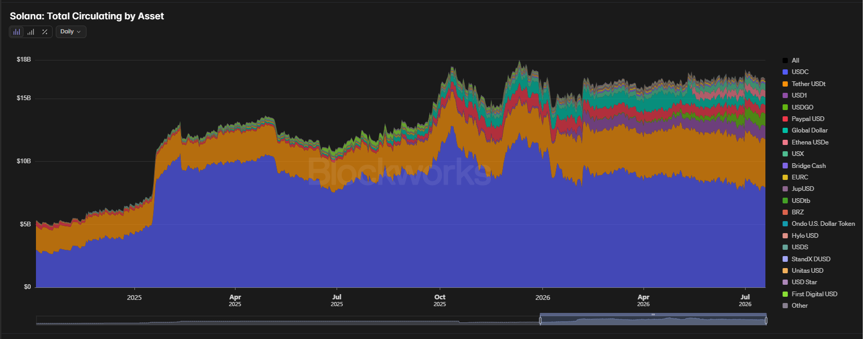Click the Ethena USDe color swatch
This screenshot has width=868, height=339.
pyautogui.click(x=785, y=142)
